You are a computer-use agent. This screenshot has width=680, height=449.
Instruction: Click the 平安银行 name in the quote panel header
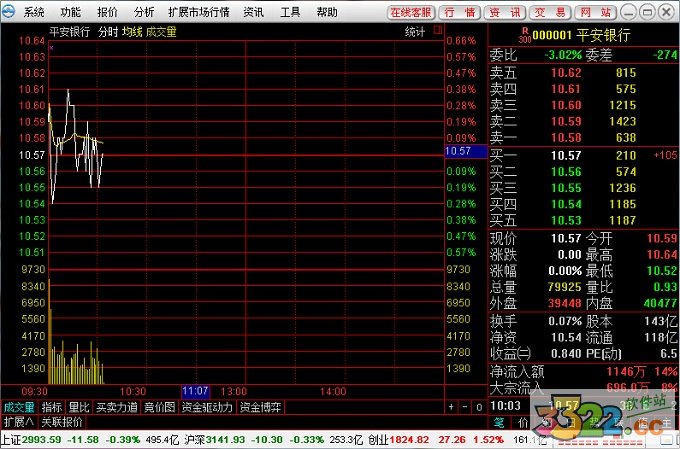click(603, 35)
